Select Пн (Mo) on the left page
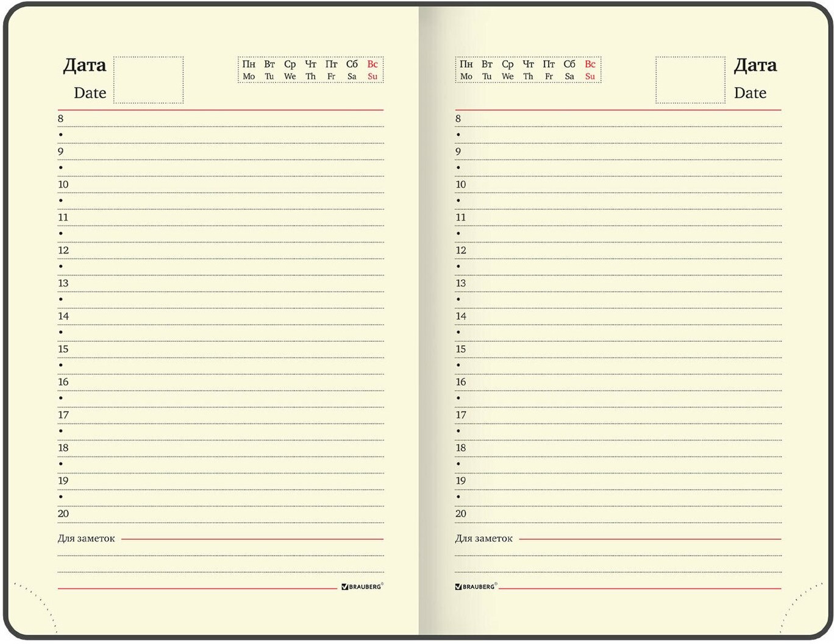The height and width of the screenshot is (644, 834). click(x=249, y=70)
